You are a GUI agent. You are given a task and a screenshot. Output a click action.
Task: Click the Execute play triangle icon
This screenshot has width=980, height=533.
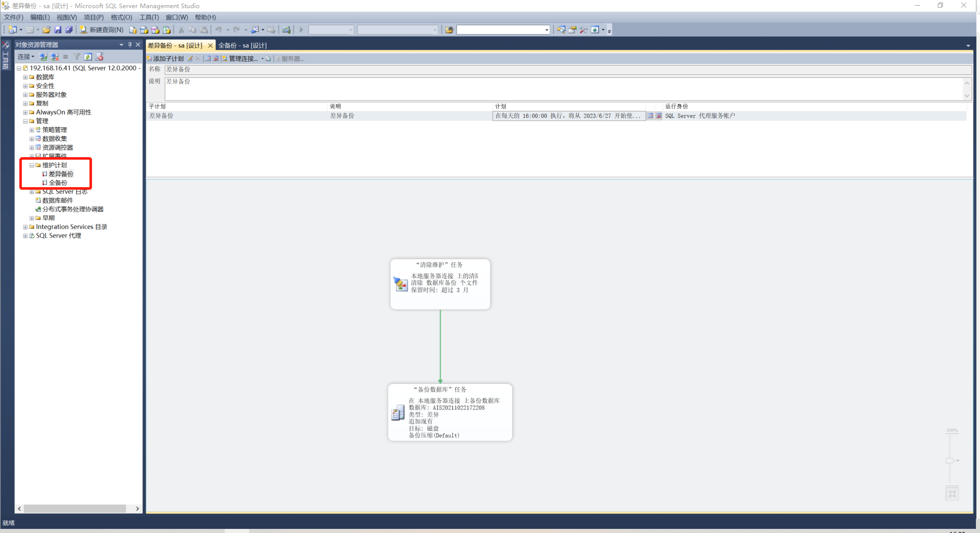point(301,30)
